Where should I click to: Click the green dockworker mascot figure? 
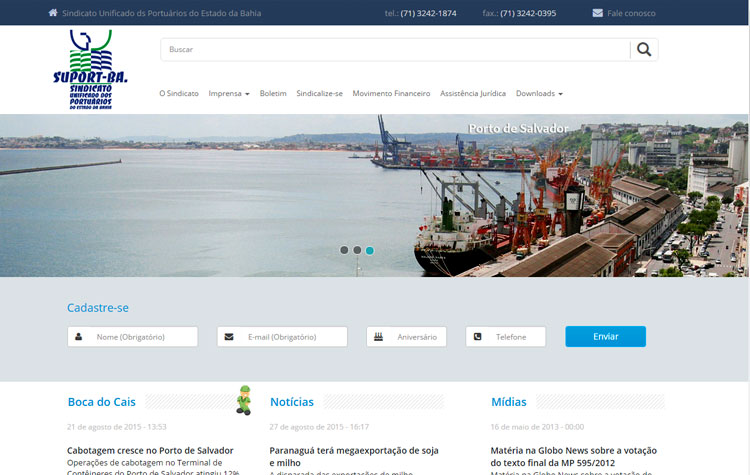click(x=244, y=400)
